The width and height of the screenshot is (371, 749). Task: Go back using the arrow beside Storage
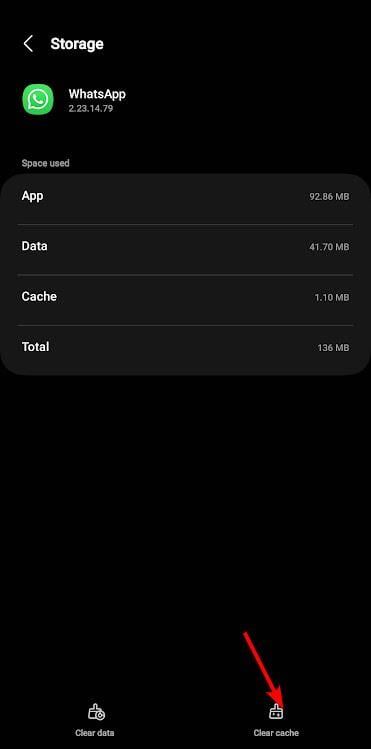28,43
